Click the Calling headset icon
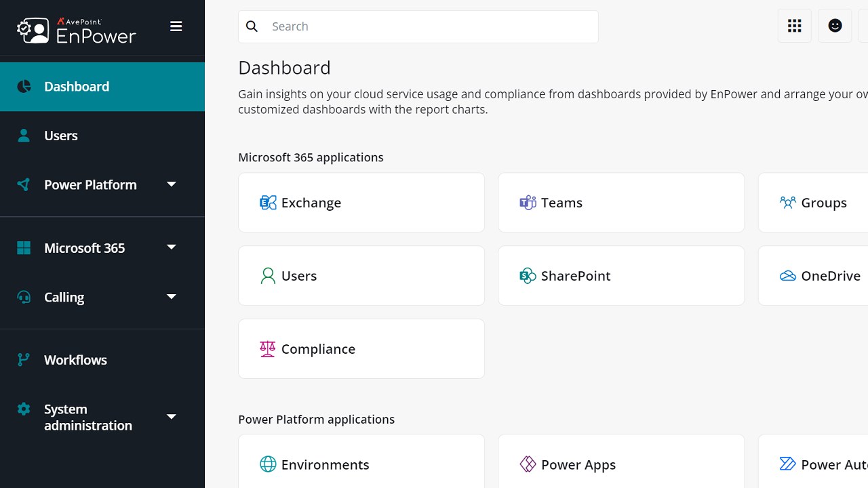 click(x=24, y=297)
